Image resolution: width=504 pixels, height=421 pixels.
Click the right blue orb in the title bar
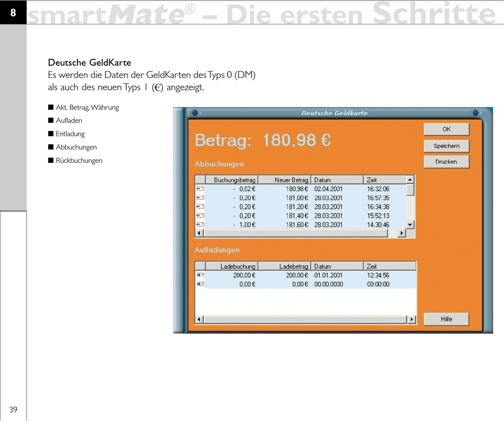click(x=476, y=113)
